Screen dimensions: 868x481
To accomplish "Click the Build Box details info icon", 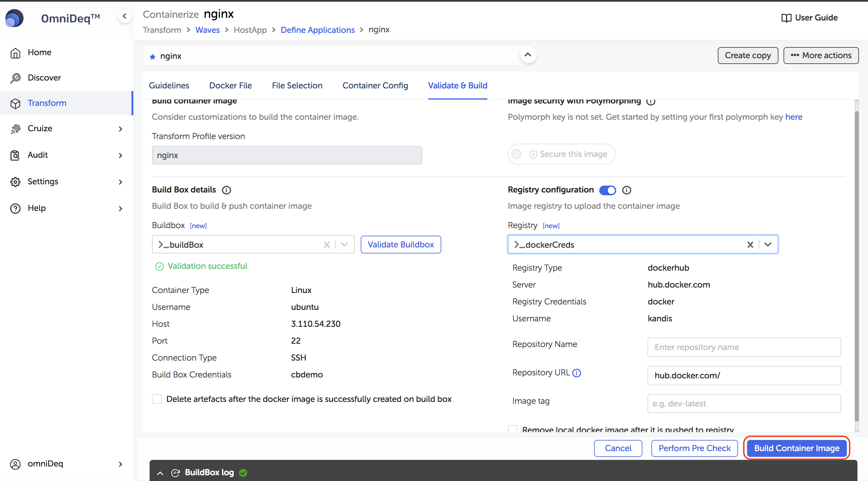I will pos(227,190).
